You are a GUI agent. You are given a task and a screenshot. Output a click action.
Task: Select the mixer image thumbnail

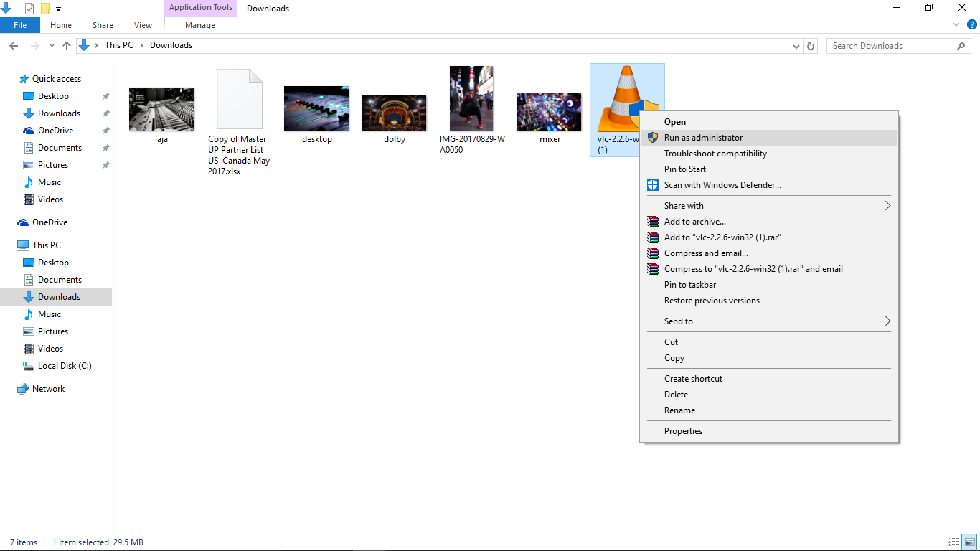[549, 112]
